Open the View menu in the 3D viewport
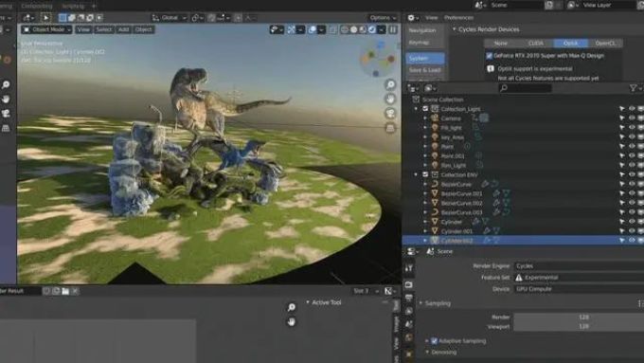This screenshot has width=644, height=363. (83, 29)
